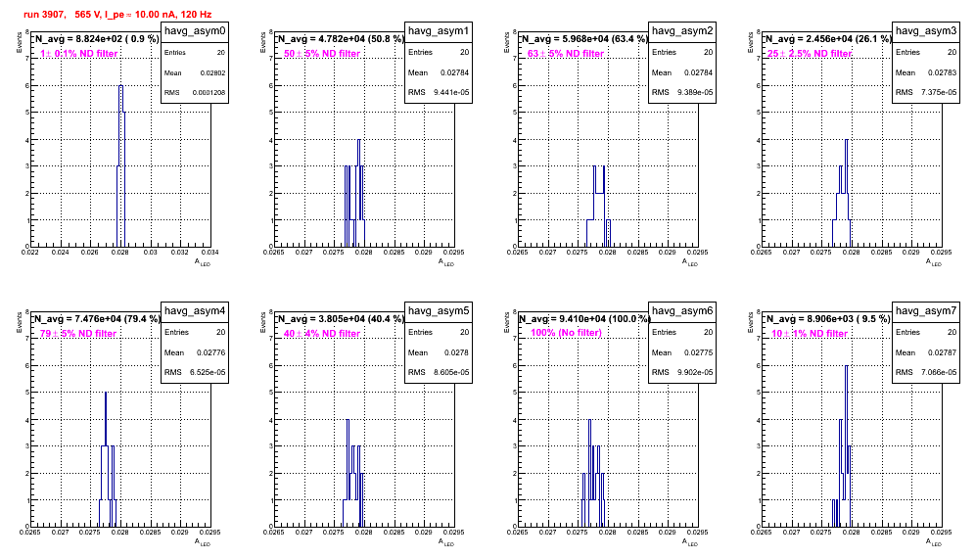Select the havg_asym6 stats box title
Image resolution: width=975 pixels, height=560 pixels.
pos(682,311)
